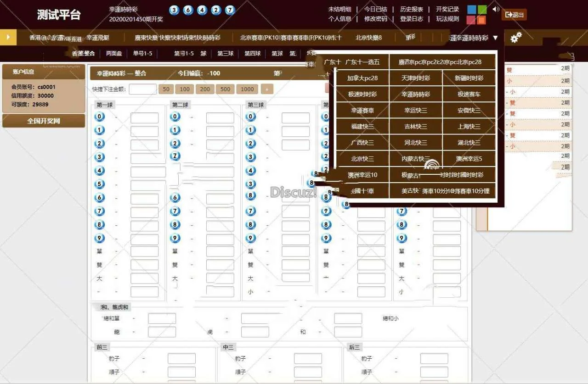Open the 第三球 tab

click(225, 54)
